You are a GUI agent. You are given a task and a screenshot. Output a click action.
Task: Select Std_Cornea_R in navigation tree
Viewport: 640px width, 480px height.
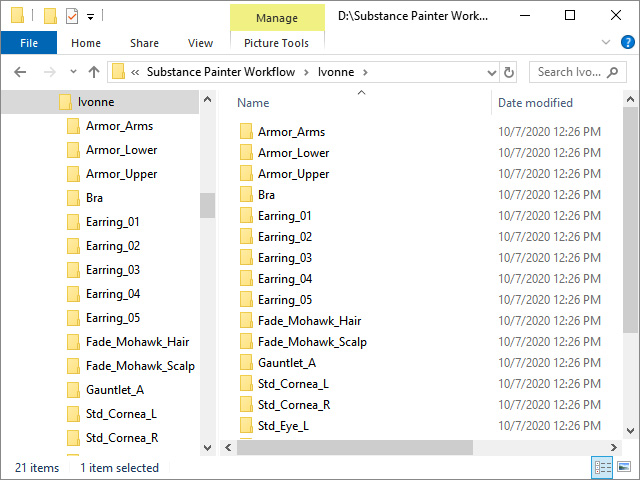122,438
